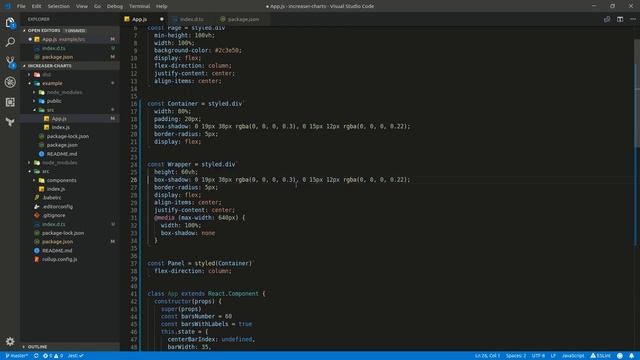Viewport: 640px width, 360px height.
Task: Synchronize changes in the status bar
Action: pos(36,356)
